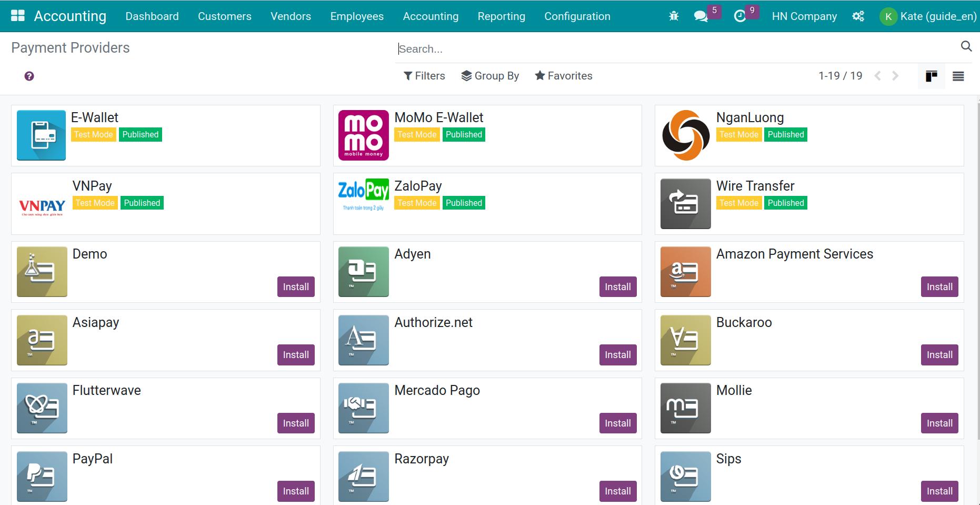
Task: Install the Flutterwave provider
Action: pos(296,423)
